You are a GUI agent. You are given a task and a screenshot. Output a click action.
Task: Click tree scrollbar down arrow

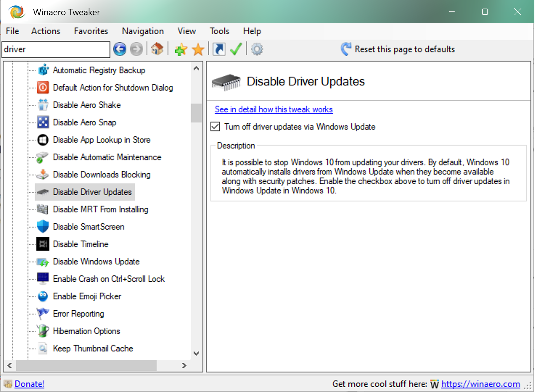[x=196, y=353]
